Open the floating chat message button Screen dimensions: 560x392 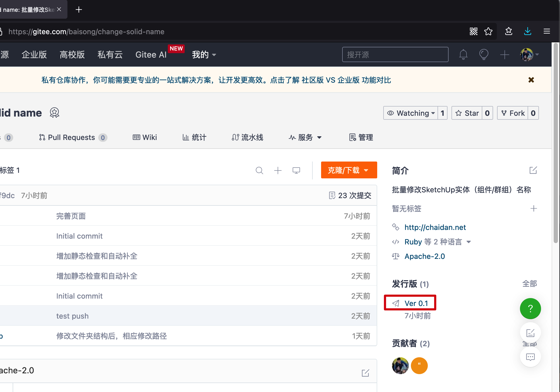pyautogui.click(x=530, y=357)
